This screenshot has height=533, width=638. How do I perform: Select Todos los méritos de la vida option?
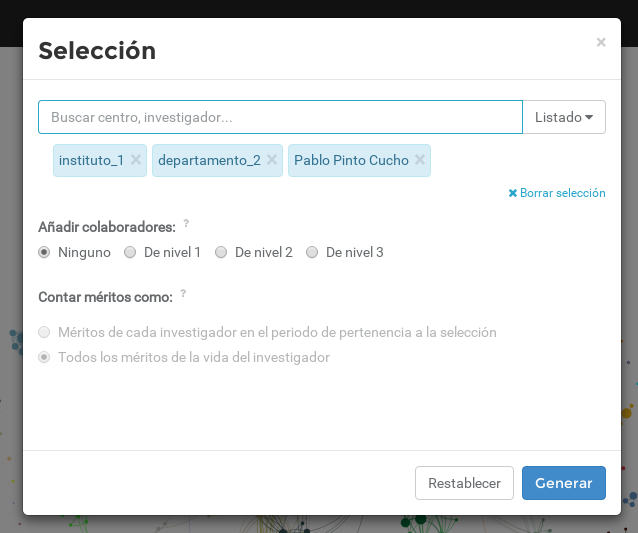44,358
